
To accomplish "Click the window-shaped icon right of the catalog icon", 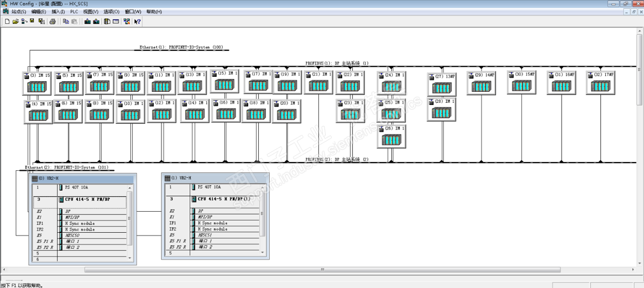I will [116, 22].
